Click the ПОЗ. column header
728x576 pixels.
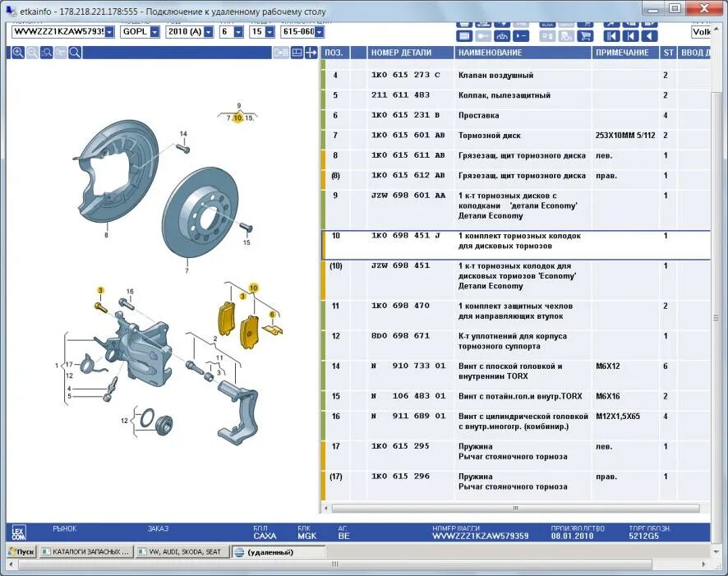(334, 53)
